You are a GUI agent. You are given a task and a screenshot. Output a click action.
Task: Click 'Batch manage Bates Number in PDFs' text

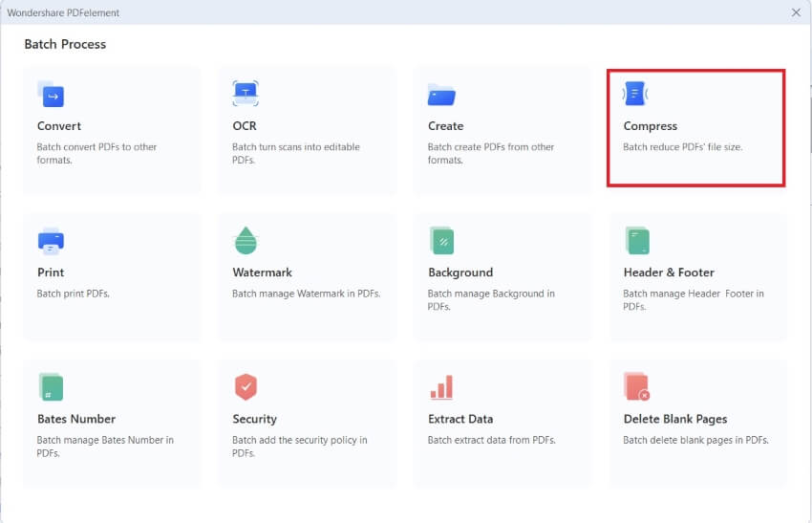click(105, 447)
